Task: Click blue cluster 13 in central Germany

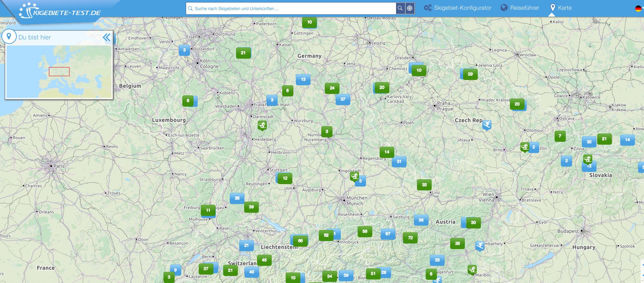Action: pos(303,79)
